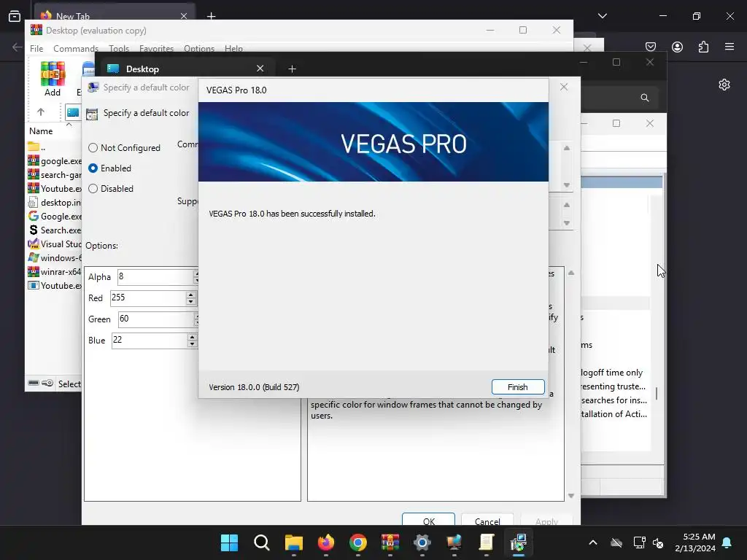
Task: Click OK in the policy dialog
Action: pos(428,521)
